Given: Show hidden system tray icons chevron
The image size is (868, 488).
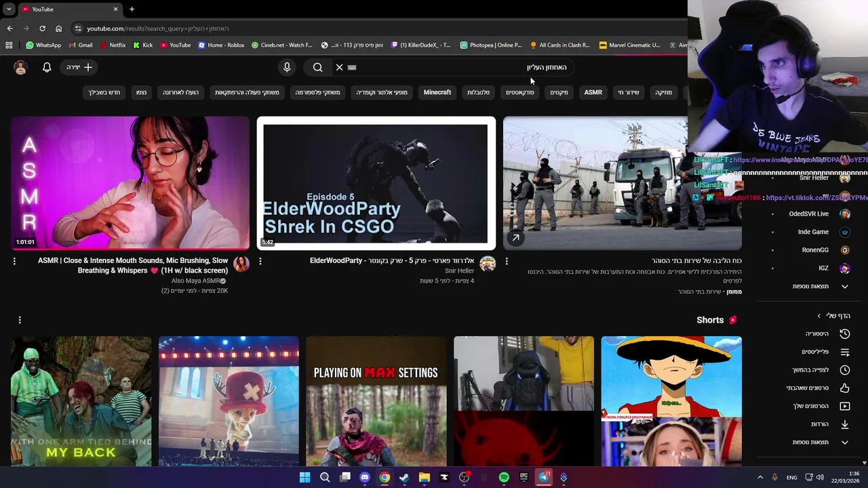Looking at the screenshot, I should (x=760, y=478).
